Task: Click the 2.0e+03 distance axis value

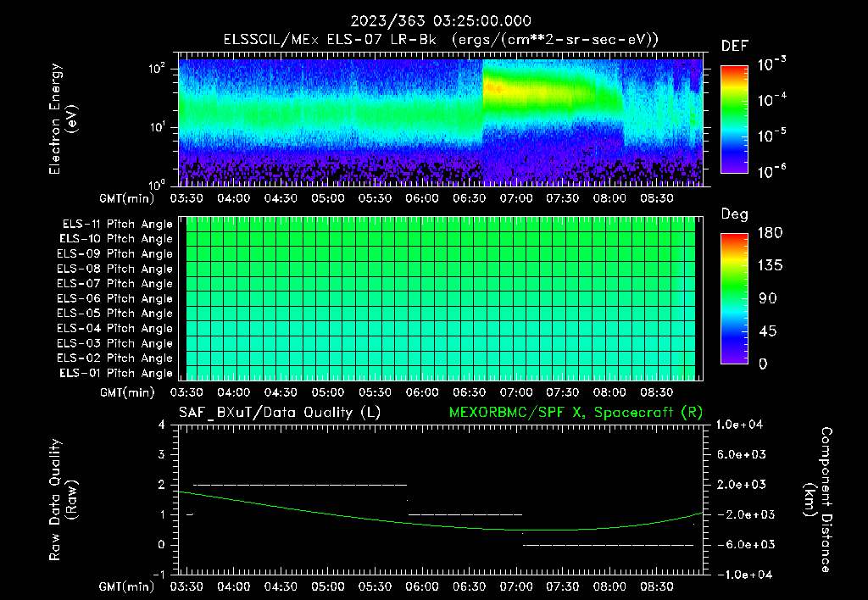Action: (742, 485)
